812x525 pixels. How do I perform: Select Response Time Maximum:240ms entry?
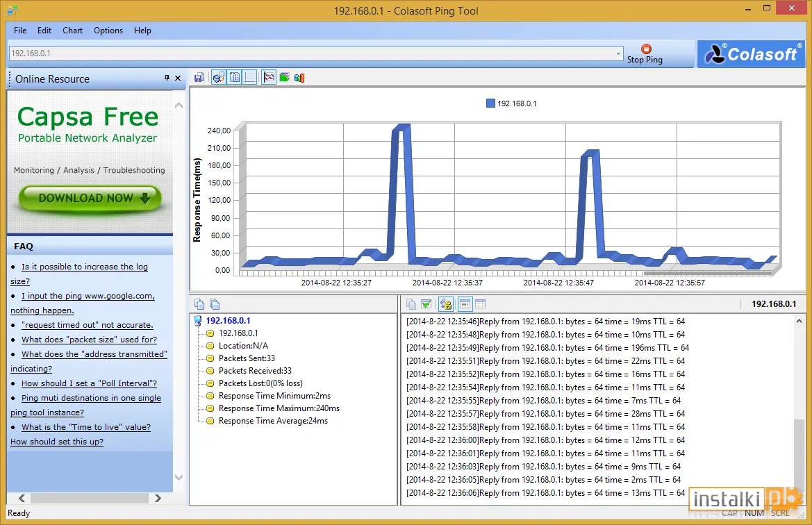[x=279, y=408]
